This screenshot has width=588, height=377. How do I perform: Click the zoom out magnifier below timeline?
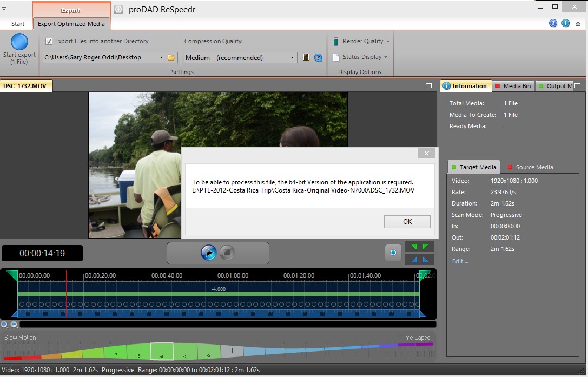pyautogui.click(x=14, y=325)
